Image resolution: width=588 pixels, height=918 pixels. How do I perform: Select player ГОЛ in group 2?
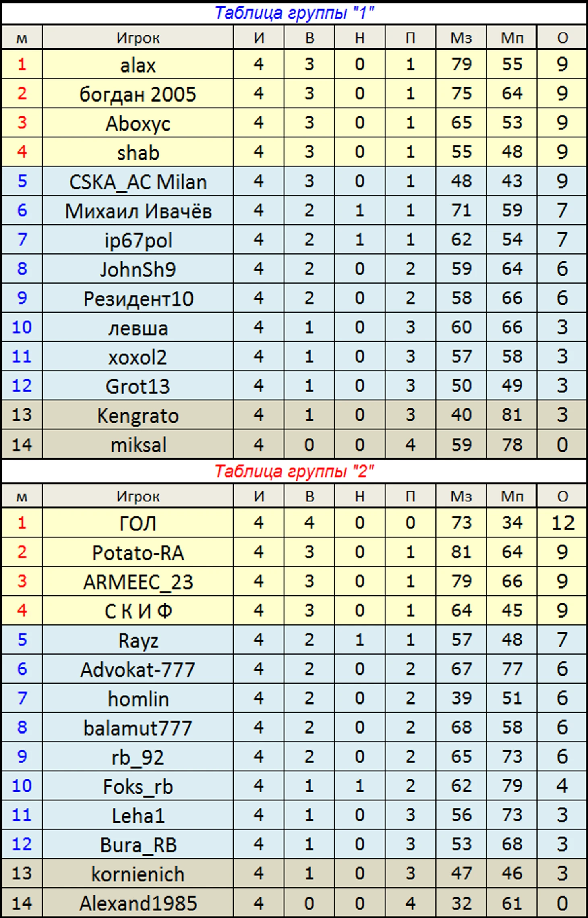coord(138,523)
